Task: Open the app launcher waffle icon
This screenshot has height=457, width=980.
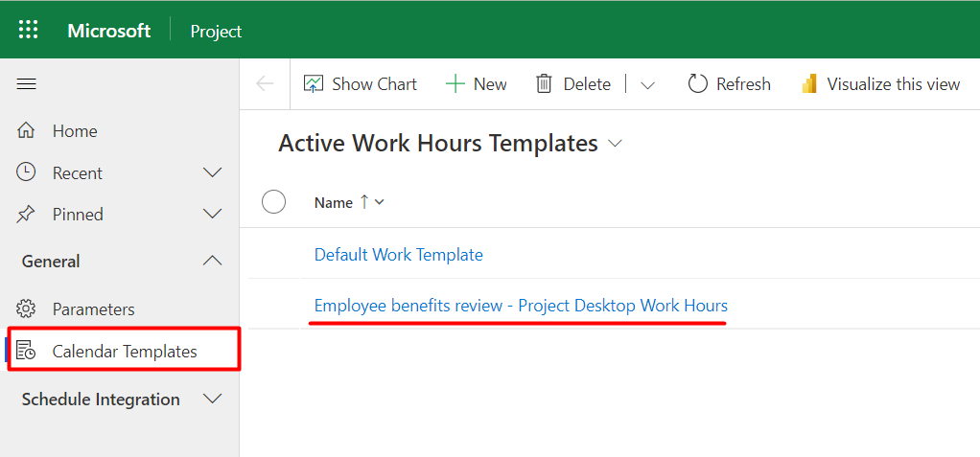Action: (x=29, y=30)
